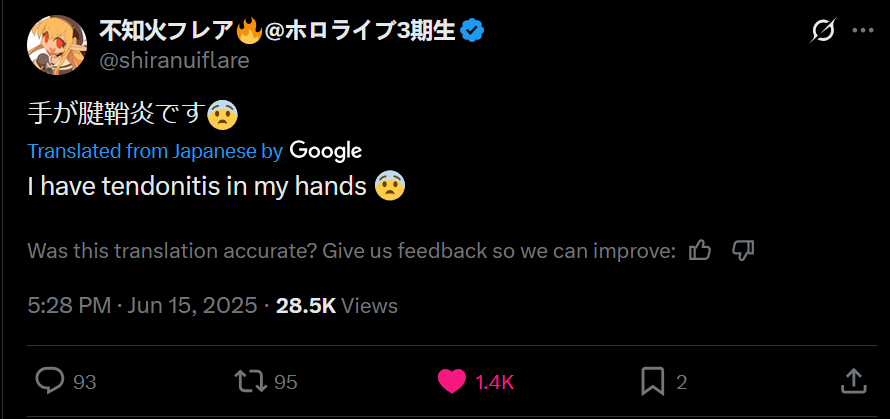
Task: Click the Google logo attribution
Action: [x=326, y=151]
